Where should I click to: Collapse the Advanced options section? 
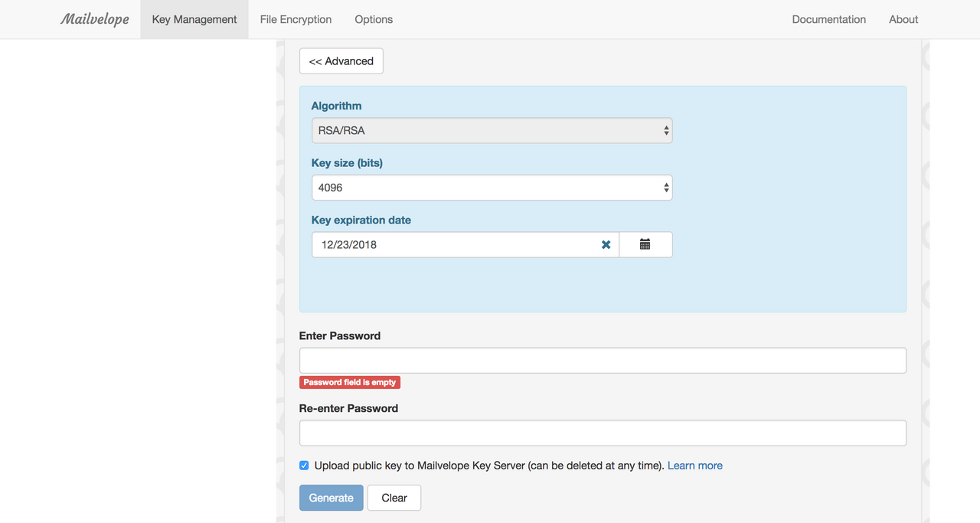click(x=341, y=60)
